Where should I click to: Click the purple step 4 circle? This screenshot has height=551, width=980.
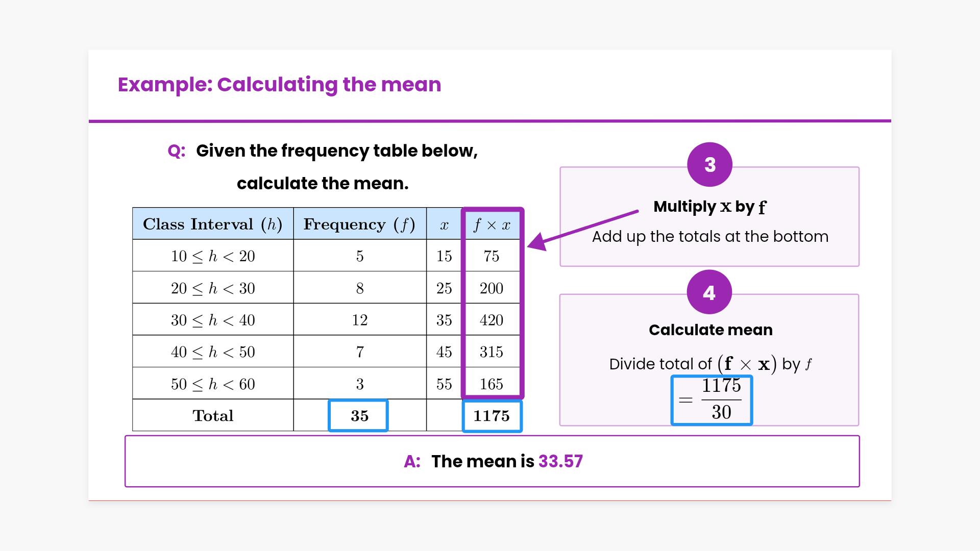click(x=709, y=292)
